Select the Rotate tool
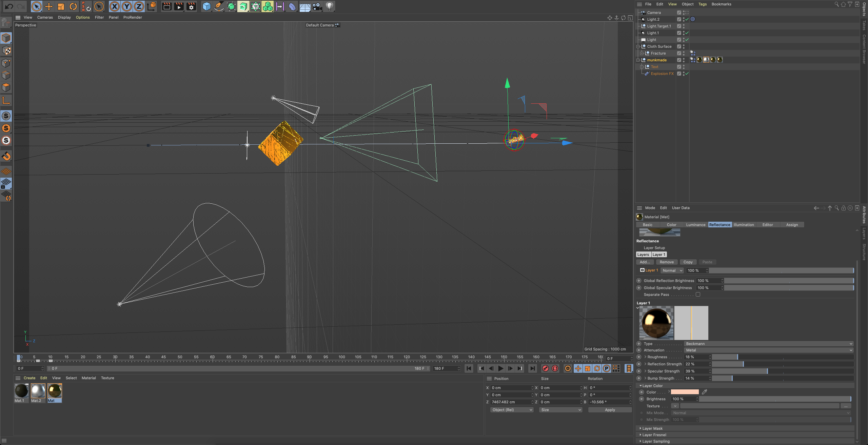868x445 pixels. click(73, 6)
